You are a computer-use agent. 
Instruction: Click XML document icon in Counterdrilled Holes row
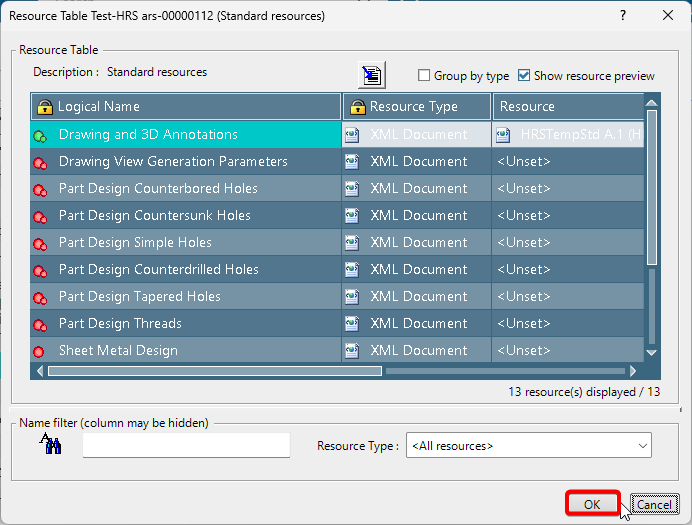(352, 269)
